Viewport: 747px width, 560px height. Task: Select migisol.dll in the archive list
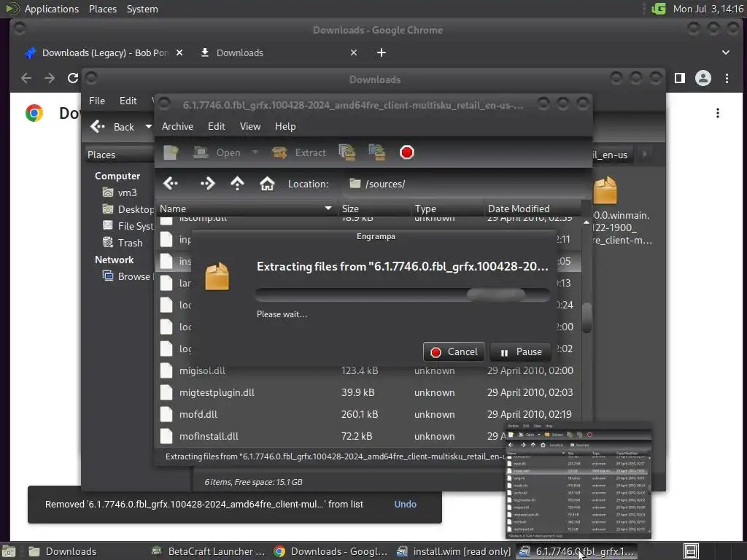tap(368, 370)
